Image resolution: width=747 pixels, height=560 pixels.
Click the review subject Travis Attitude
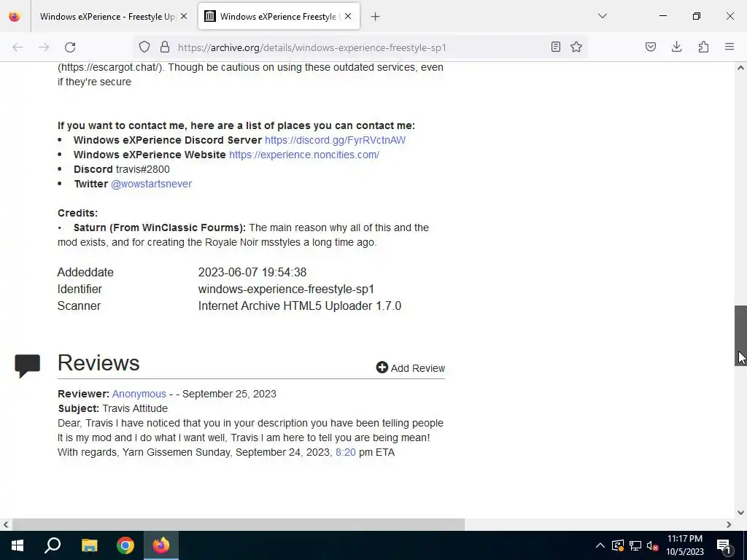[135, 408]
